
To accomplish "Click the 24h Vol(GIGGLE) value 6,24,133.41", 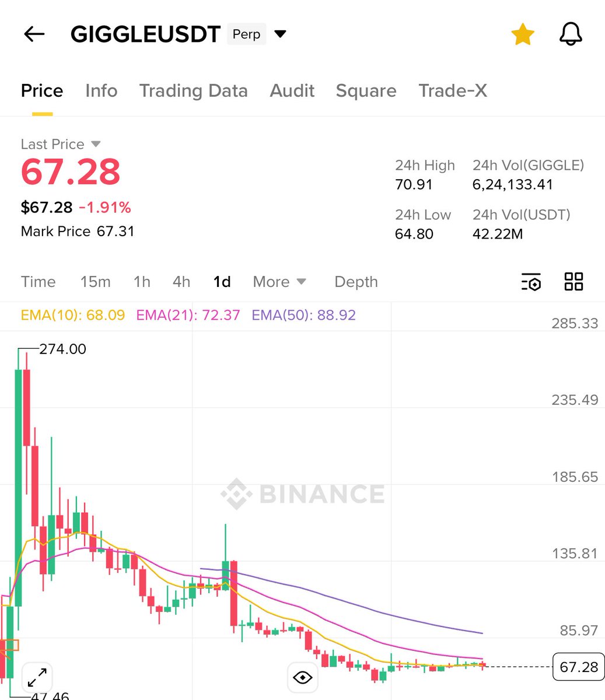I will [512, 185].
